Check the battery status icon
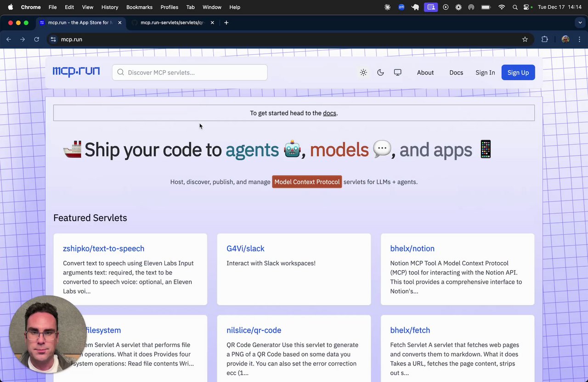Viewport: 588px width, 382px height. [x=486, y=7]
